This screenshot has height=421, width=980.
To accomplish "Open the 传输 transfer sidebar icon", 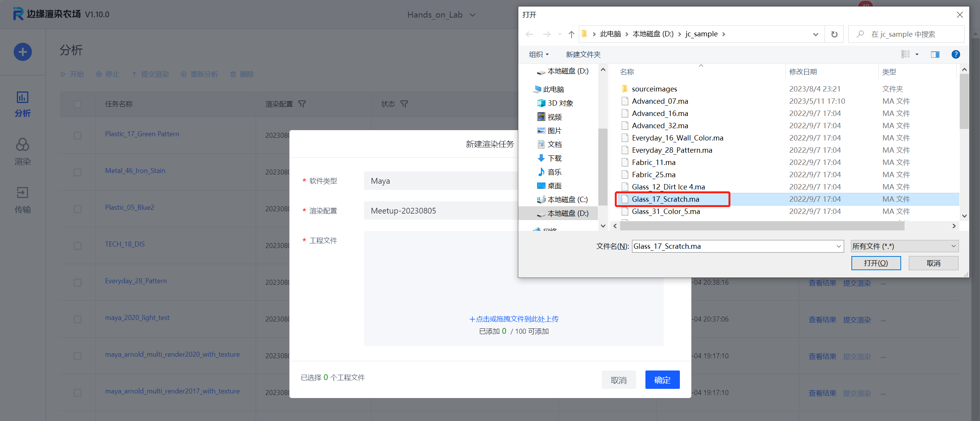I will tap(23, 199).
